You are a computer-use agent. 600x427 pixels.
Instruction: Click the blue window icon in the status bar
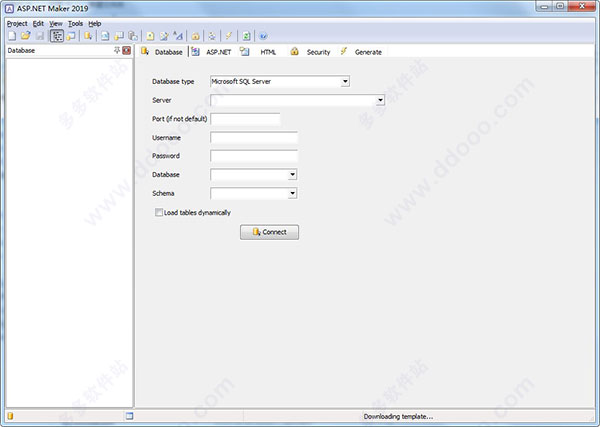click(129, 416)
